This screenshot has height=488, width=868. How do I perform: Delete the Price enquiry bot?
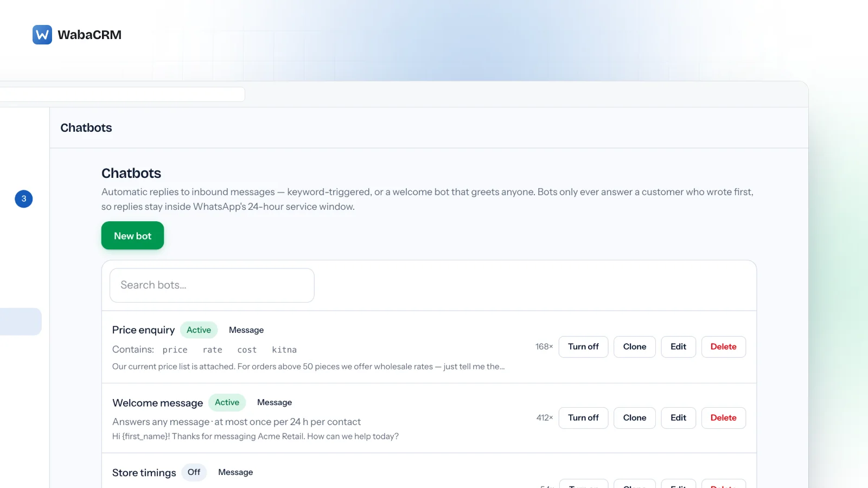(x=724, y=347)
